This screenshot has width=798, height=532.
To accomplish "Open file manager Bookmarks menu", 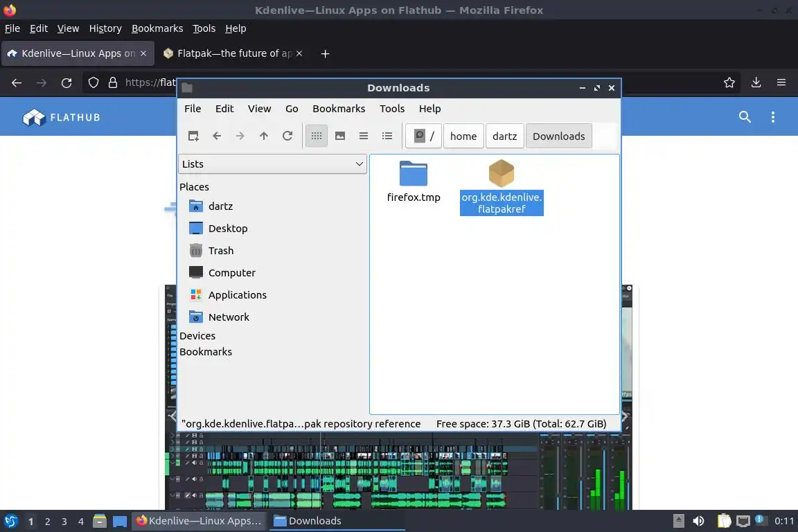I will 339,109.
